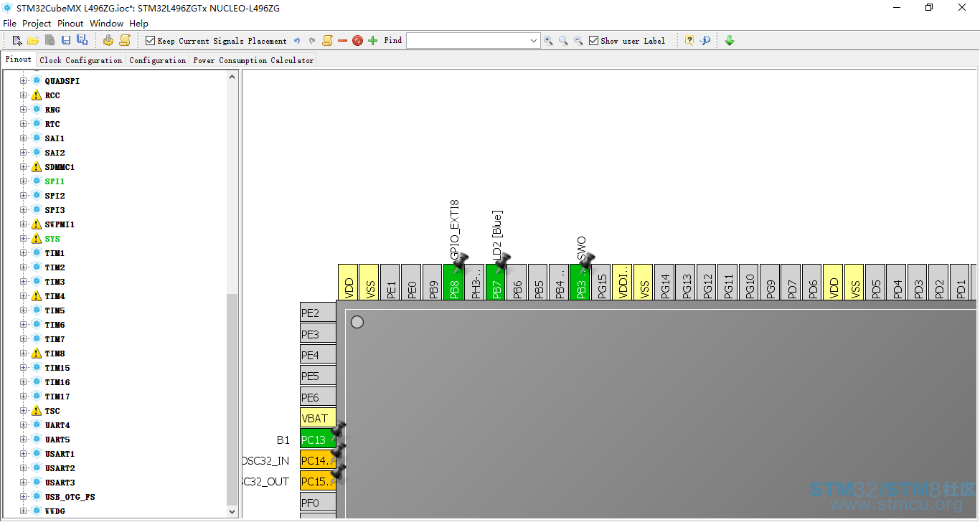The width and height of the screenshot is (980, 522).
Task: Undo the last pinout change
Action: point(297,41)
